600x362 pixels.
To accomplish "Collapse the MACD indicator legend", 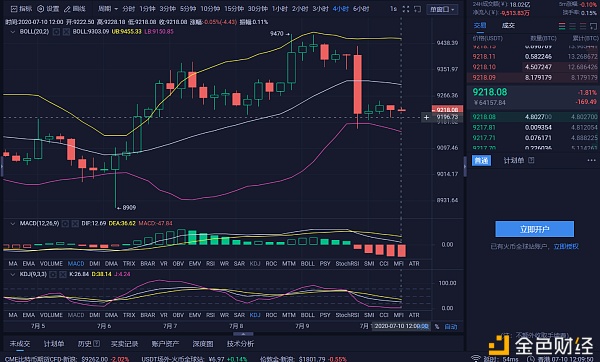I will pyautogui.click(x=13, y=223).
